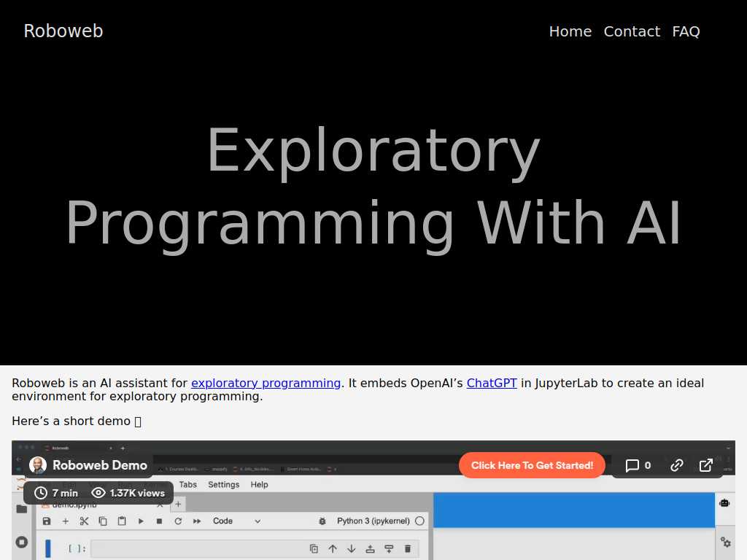Click the insert cell below icon
Viewport: 747px width, 560px height.
[x=389, y=549]
